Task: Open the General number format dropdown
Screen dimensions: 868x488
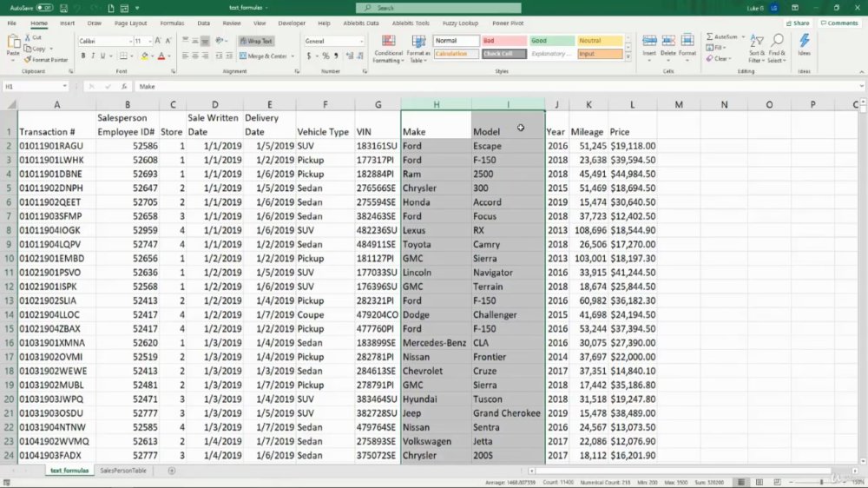Action: click(362, 41)
